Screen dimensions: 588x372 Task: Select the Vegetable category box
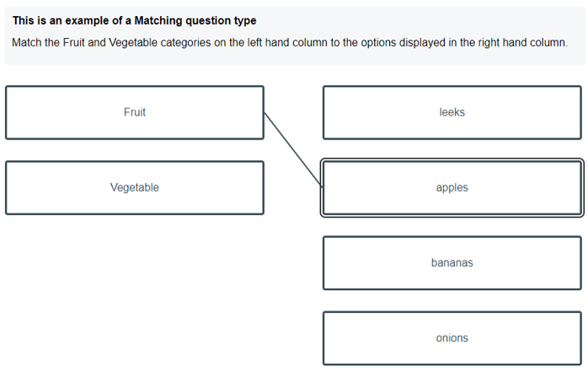(134, 187)
